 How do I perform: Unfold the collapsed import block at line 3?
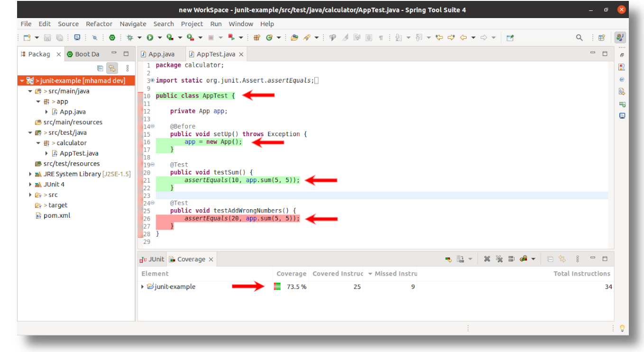click(152, 81)
